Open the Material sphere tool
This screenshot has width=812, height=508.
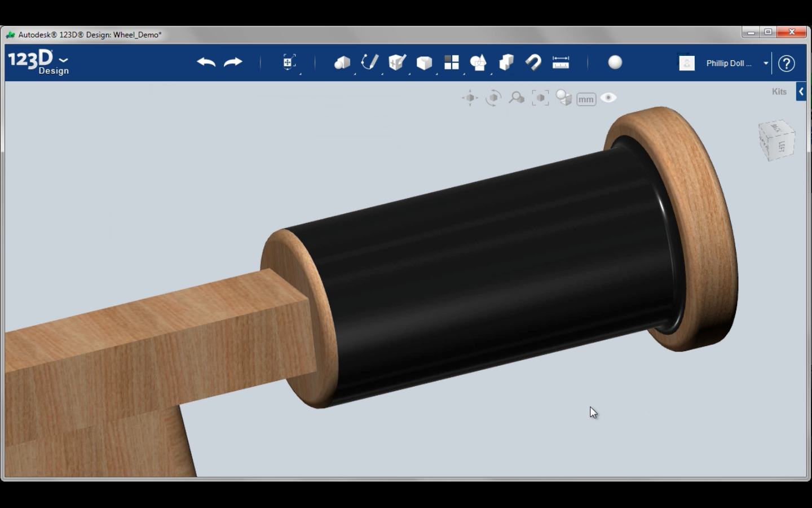coord(615,62)
